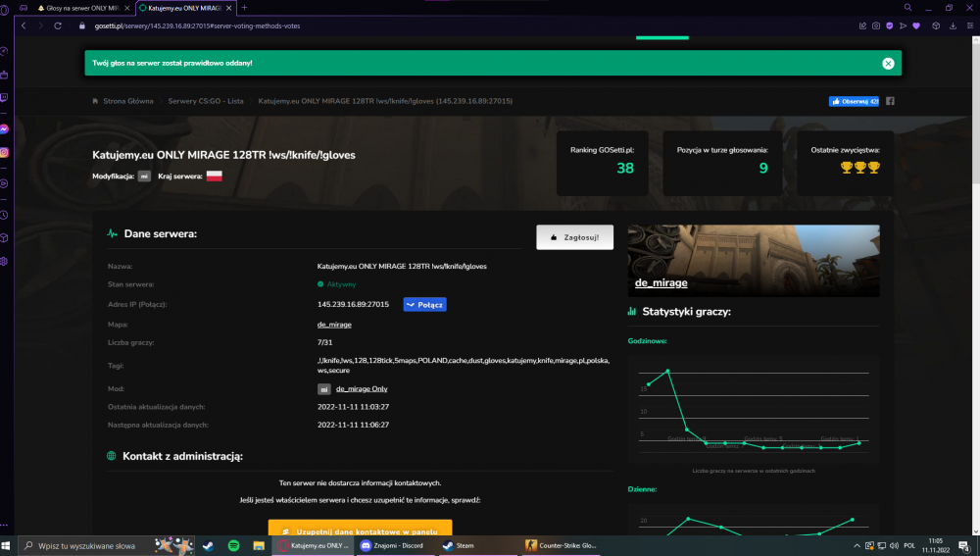This screenshot has height=556, width=980.
Task: Open Messenger in the sidebar
Action: [x=4, y=128]
